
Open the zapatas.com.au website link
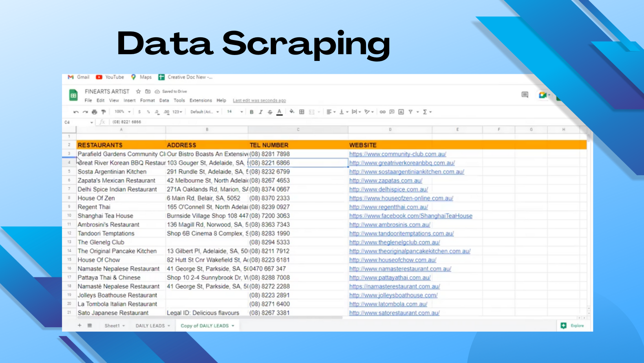click(x=386, y=181)
